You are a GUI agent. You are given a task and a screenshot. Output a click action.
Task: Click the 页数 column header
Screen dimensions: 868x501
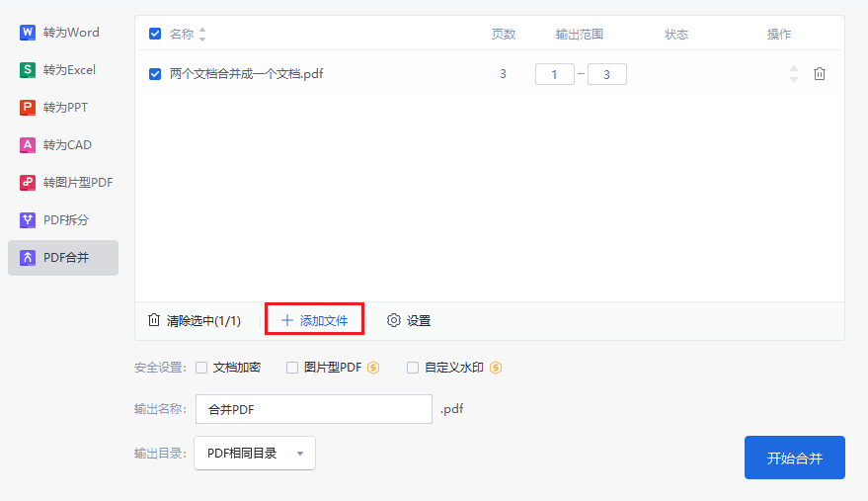tap(504, 35)
